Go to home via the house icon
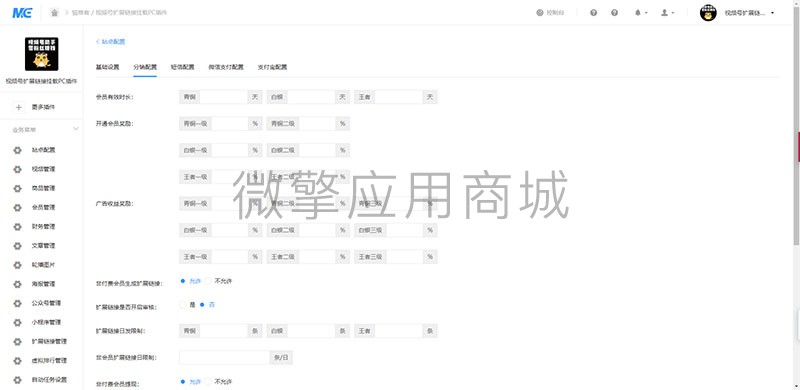The width and height of the screenshot is (800, 390). pyautogui.click(x=55, y=13)
